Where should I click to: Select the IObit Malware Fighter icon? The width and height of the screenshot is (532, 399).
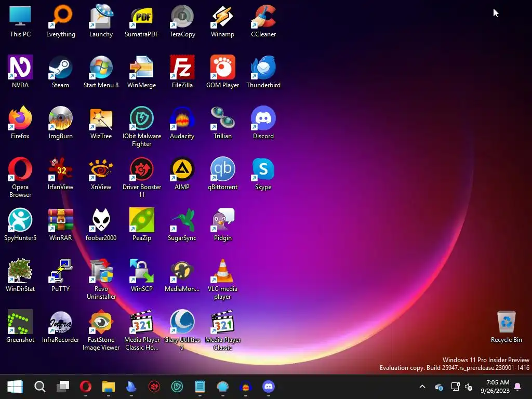coord(141,127)
